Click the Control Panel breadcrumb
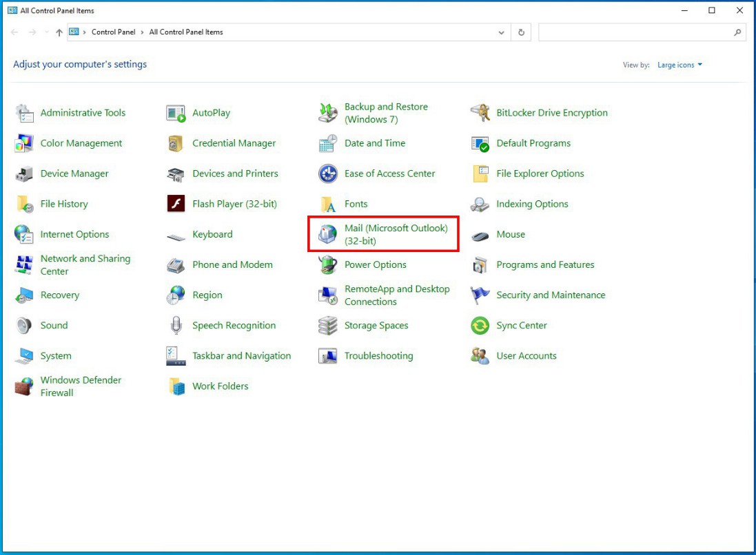Viewport: 756px width, 555px height. coord(114,32)
